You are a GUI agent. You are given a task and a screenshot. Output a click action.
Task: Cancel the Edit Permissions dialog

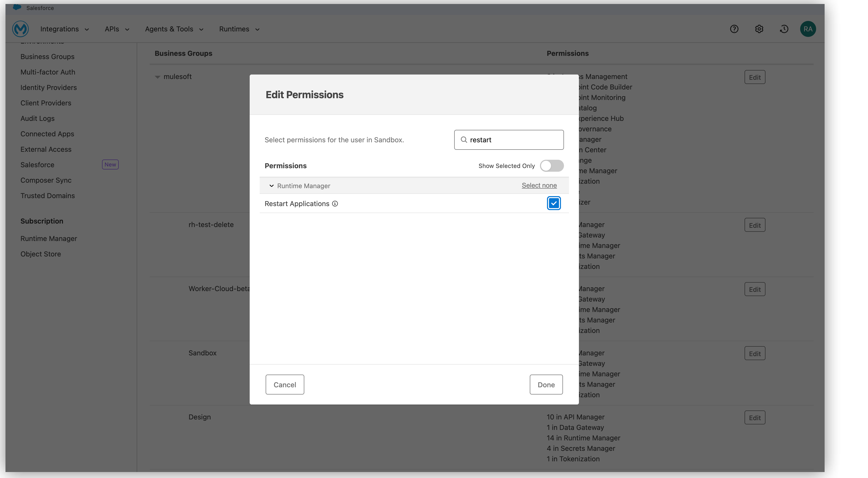coord(285,385)
